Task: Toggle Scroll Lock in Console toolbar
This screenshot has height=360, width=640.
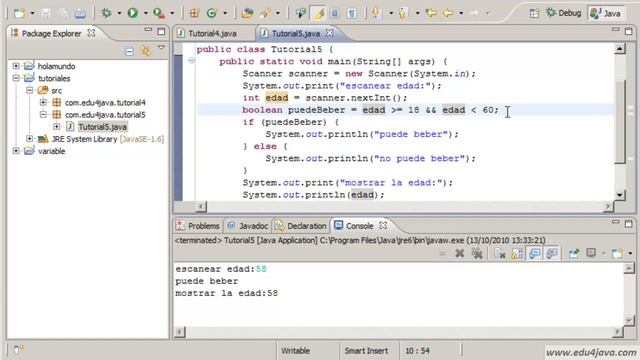Action: 517,253
